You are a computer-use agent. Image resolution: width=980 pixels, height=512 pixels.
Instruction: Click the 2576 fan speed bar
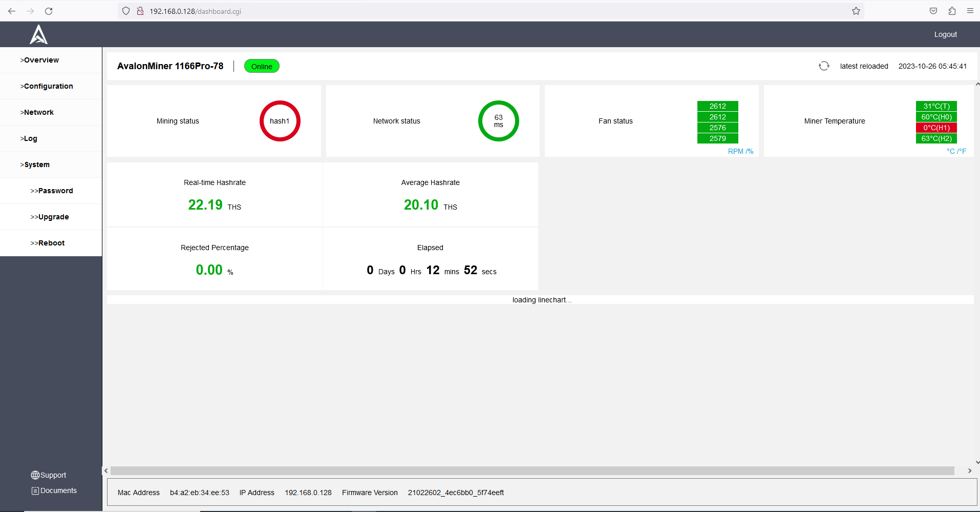[x=718, y=128]
